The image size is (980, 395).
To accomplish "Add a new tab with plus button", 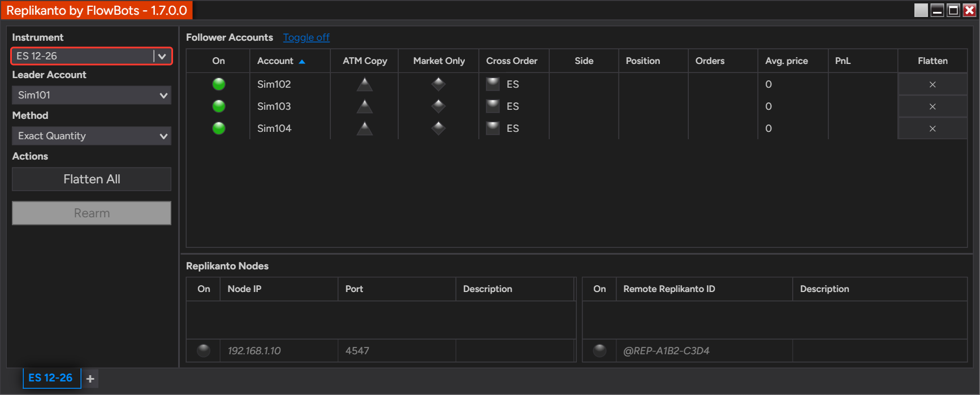I will point(90,379).
